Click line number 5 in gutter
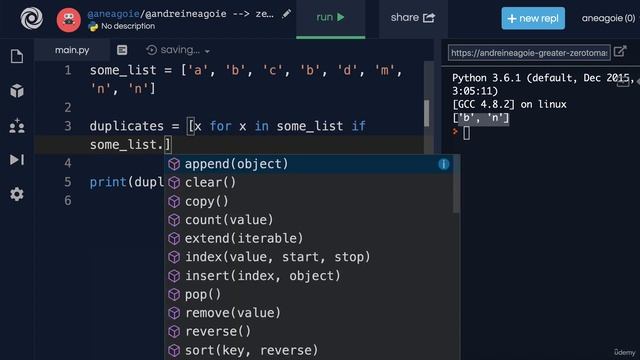 pos(68,182)
